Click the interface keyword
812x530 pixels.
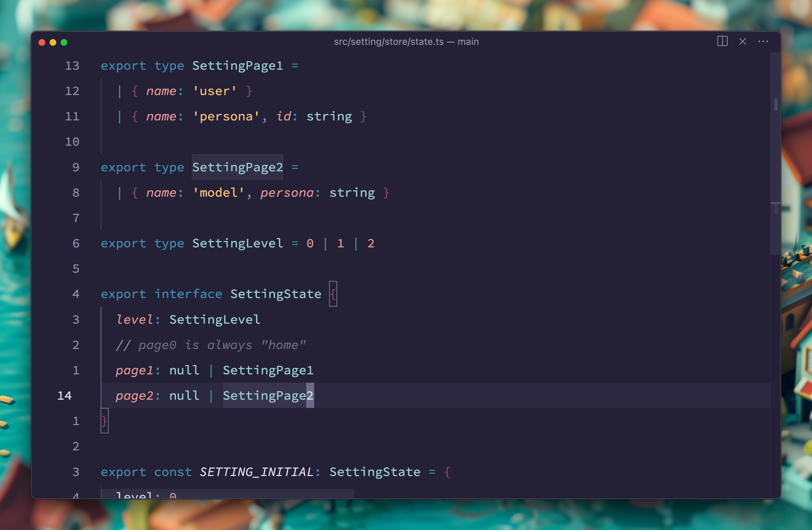tap(188, 294)
